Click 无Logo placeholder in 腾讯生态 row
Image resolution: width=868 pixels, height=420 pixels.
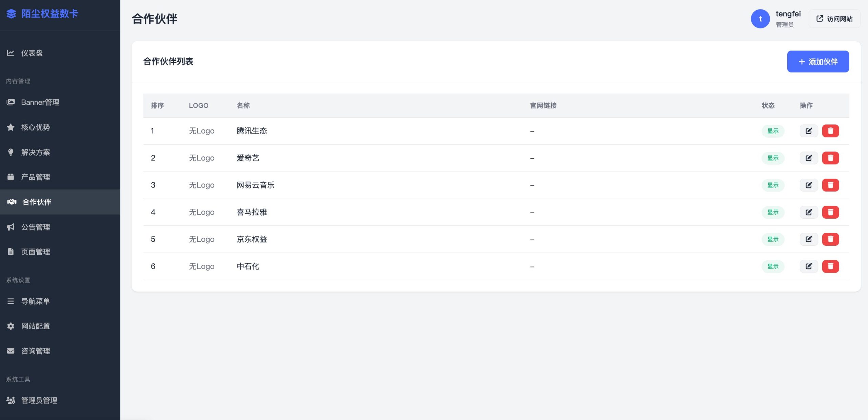(x=202, y=131)
